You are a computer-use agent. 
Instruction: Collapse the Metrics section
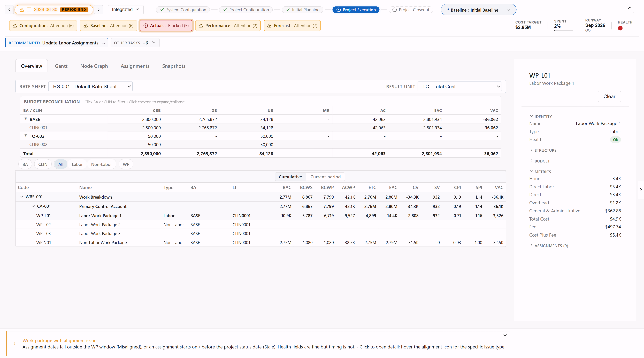pyautogui.click(x=540, y=172)
